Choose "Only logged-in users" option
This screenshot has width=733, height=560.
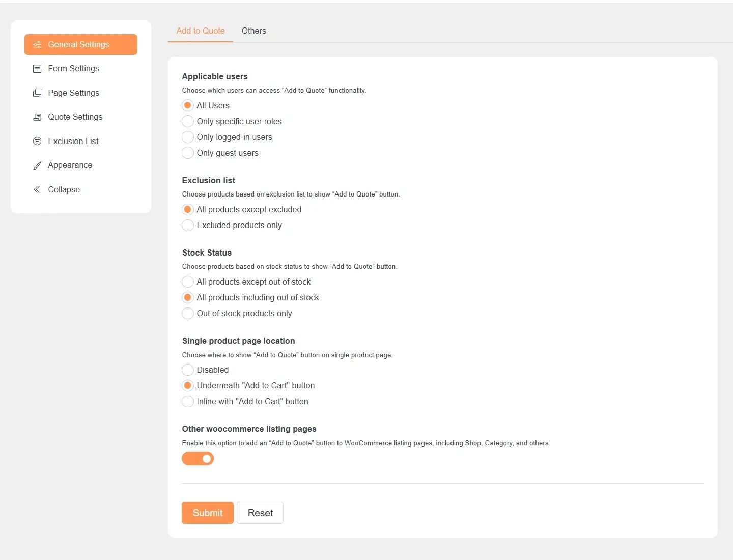pos(188,137)
